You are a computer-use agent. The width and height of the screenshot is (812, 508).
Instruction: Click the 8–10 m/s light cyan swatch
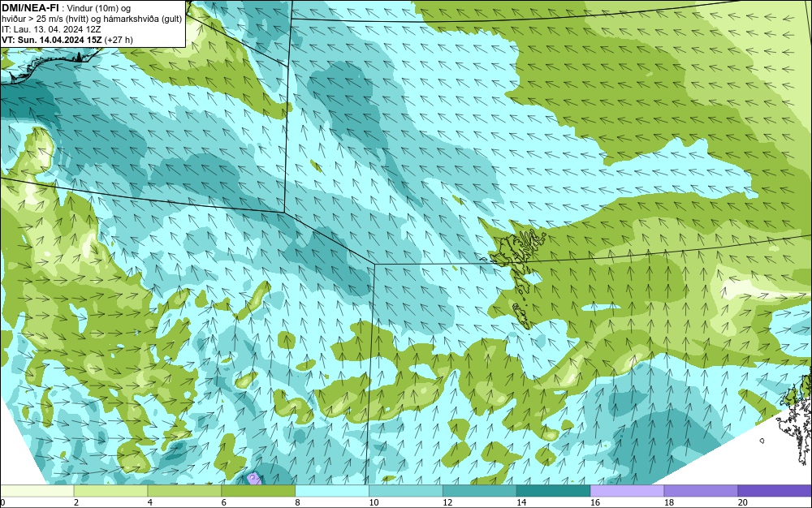332,490
